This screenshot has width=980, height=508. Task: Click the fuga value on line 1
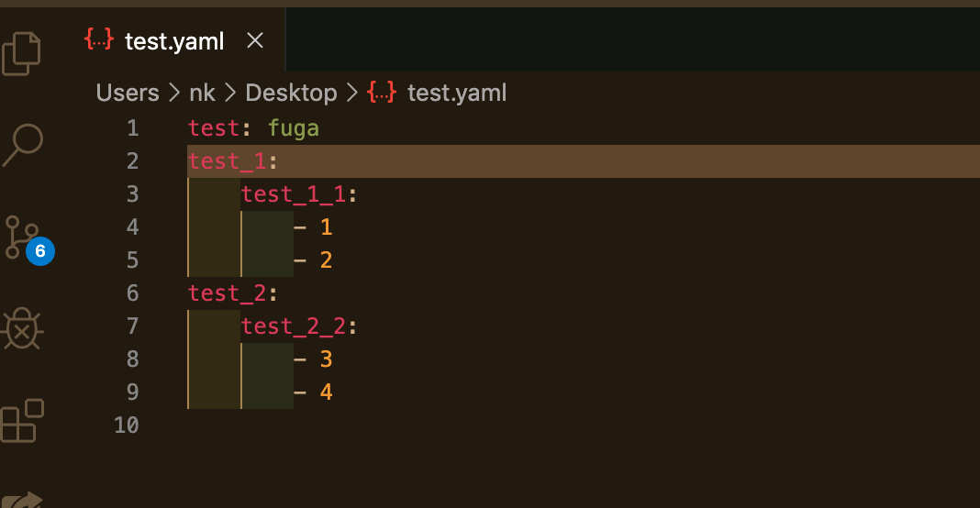point(294,128)
